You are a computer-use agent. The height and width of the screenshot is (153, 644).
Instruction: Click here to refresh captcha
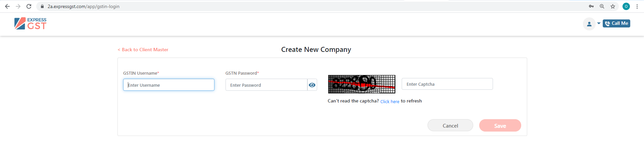[x=390, y=101]
